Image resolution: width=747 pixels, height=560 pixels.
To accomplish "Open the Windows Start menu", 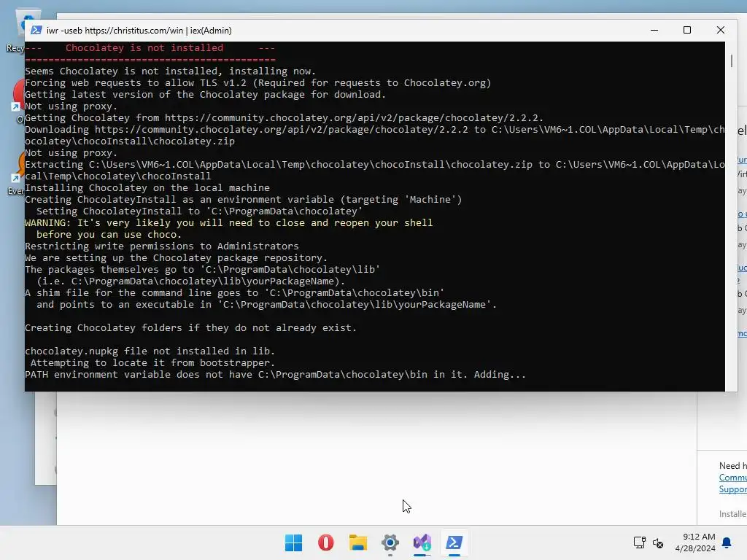I will coord(293,542).
